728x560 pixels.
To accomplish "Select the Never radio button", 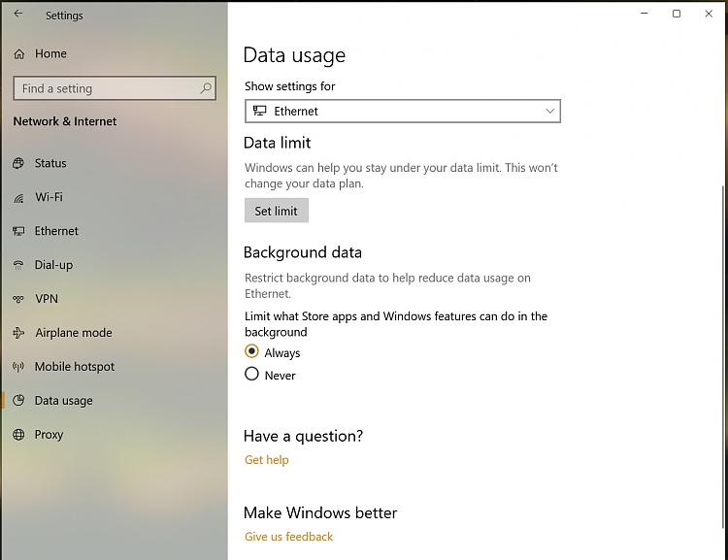I will point(251,374).
